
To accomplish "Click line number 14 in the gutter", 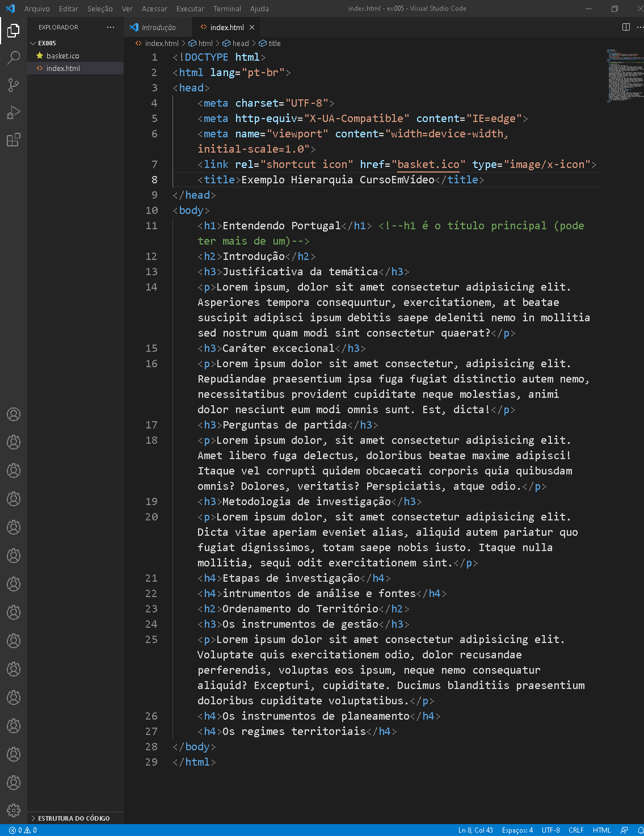I will tap(151, 287).
